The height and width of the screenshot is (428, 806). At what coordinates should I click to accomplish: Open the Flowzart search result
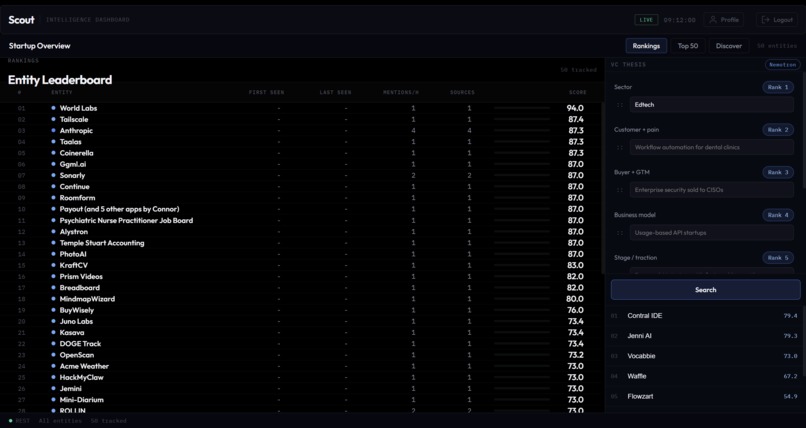coord(704,397)
